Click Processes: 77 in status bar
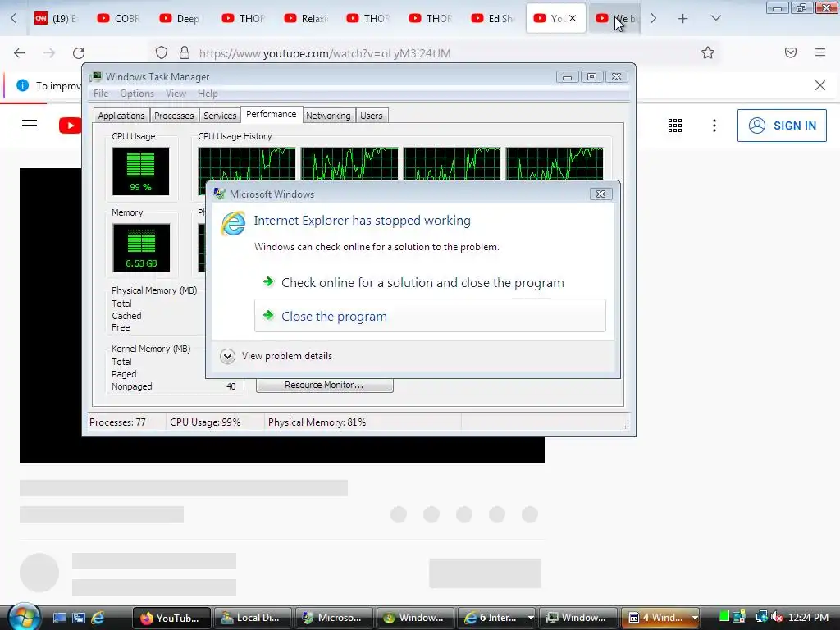This screenshot has width=840, height=630. tap(117, 422)
